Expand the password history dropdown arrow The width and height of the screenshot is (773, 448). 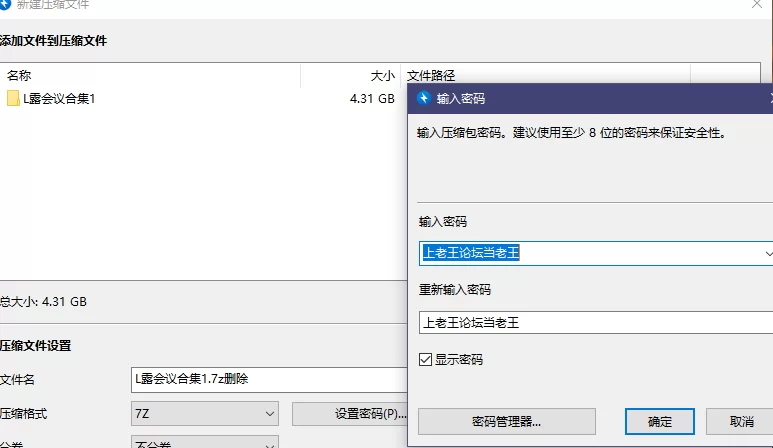tap(768, 253)
